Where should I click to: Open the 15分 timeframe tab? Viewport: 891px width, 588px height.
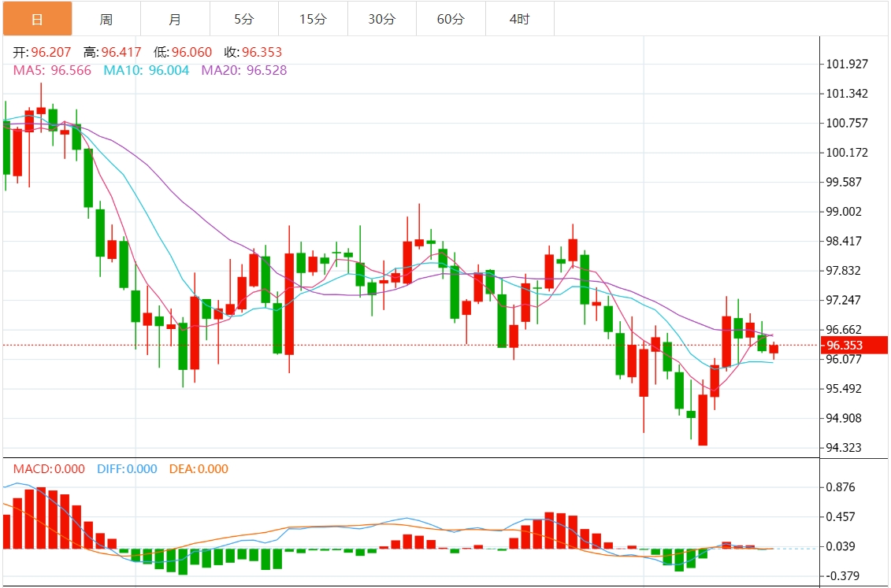(313, 19)
